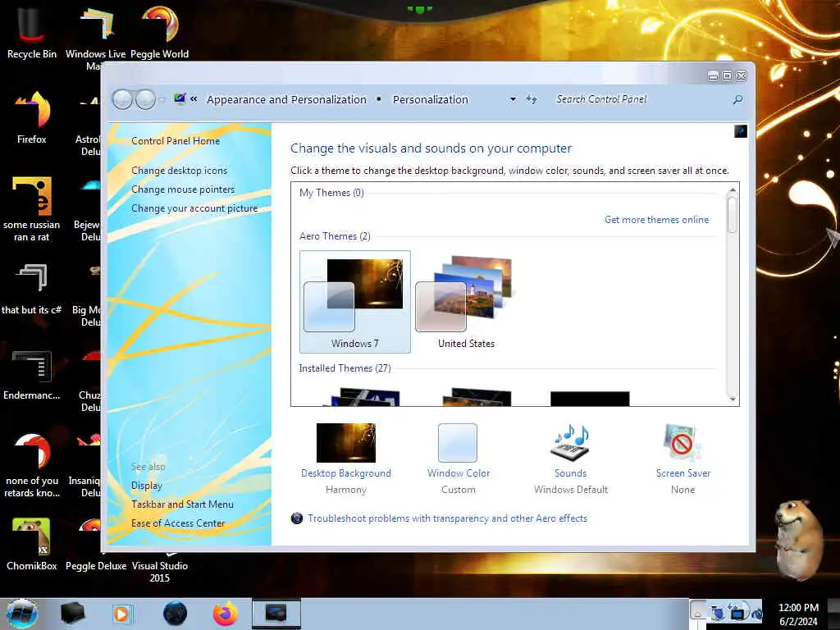Show hidden tray icons arrow

(x=697, y=611)
